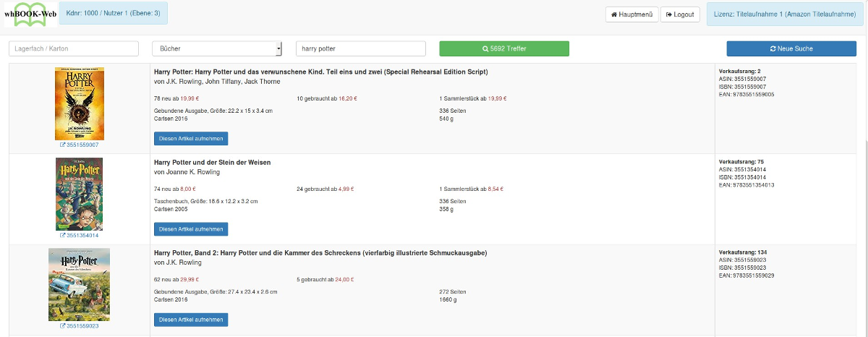Click 'Taschenbuch, Größe: 18.6 x 12.2 x 3.2 cm'
868x337 pixels.
click(206, 201)
